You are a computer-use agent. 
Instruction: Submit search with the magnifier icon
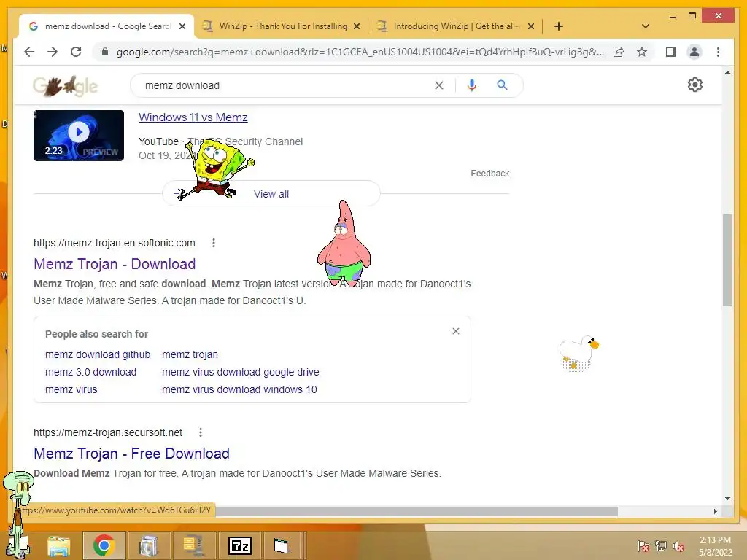(x=502, y=85)
